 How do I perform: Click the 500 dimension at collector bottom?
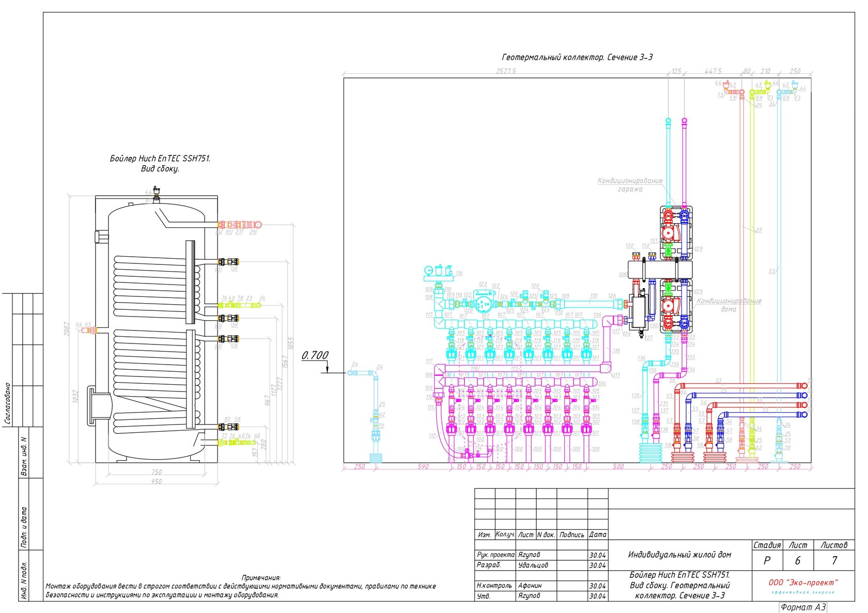(x=618, y=467)
